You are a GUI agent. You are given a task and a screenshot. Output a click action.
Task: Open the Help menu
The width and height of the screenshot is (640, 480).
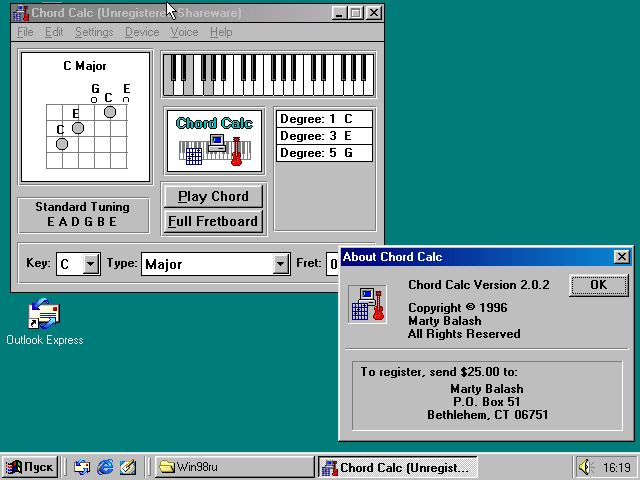pos(221,32)
